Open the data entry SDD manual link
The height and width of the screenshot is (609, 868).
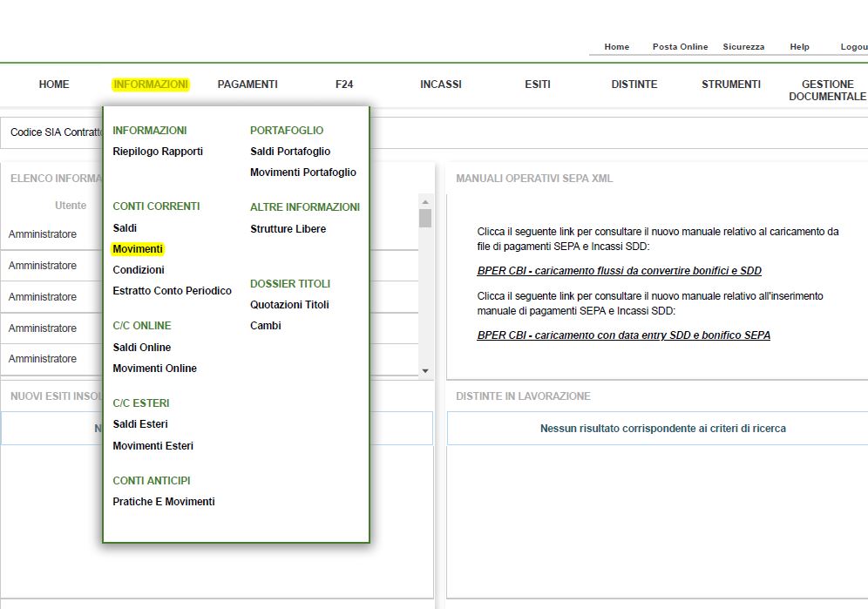pyautogui.click(x=623, y=335)
